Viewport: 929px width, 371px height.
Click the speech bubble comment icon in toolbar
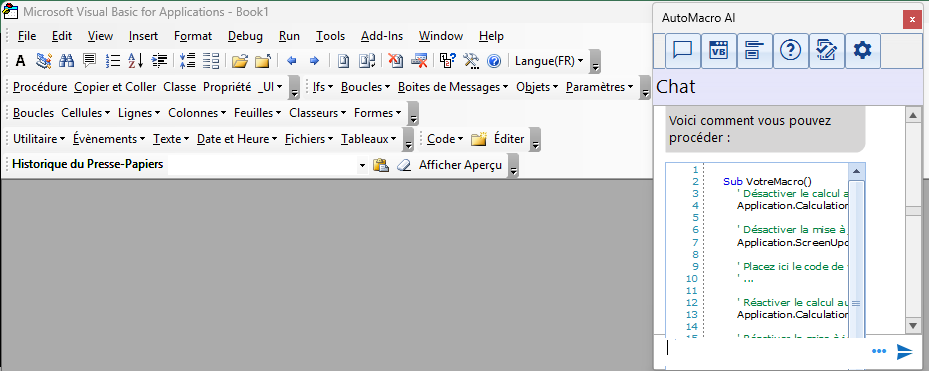coord(89,60)
